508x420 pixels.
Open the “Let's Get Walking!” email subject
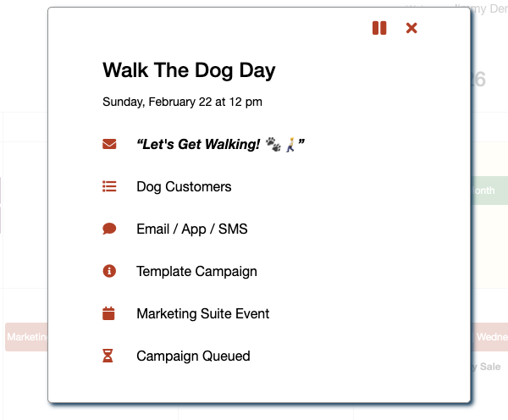220,144
